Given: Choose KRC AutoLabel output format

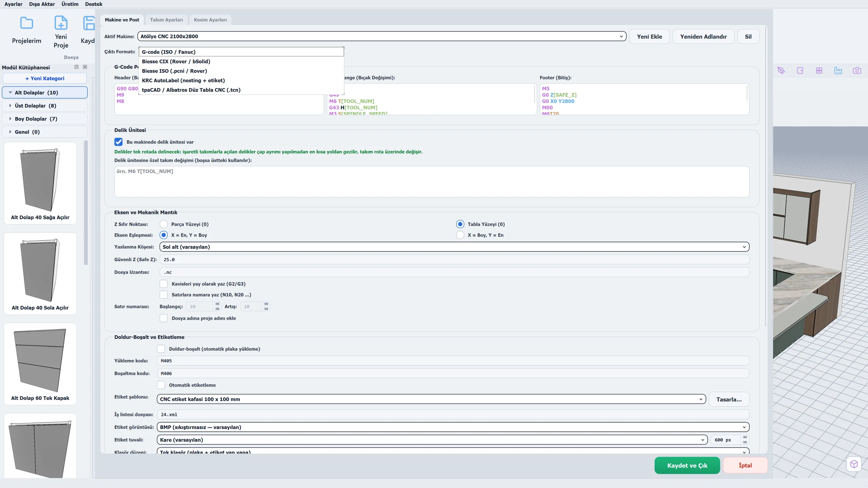Looking at the screenshot, I should coord(241,80).
